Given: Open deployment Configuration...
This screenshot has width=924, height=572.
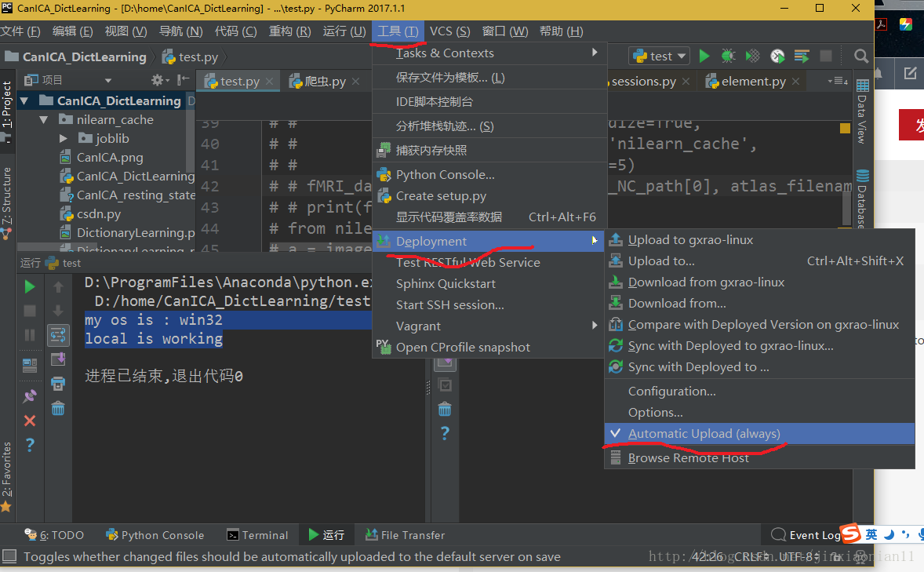Looking at the screenshot, I should (759, 392).
